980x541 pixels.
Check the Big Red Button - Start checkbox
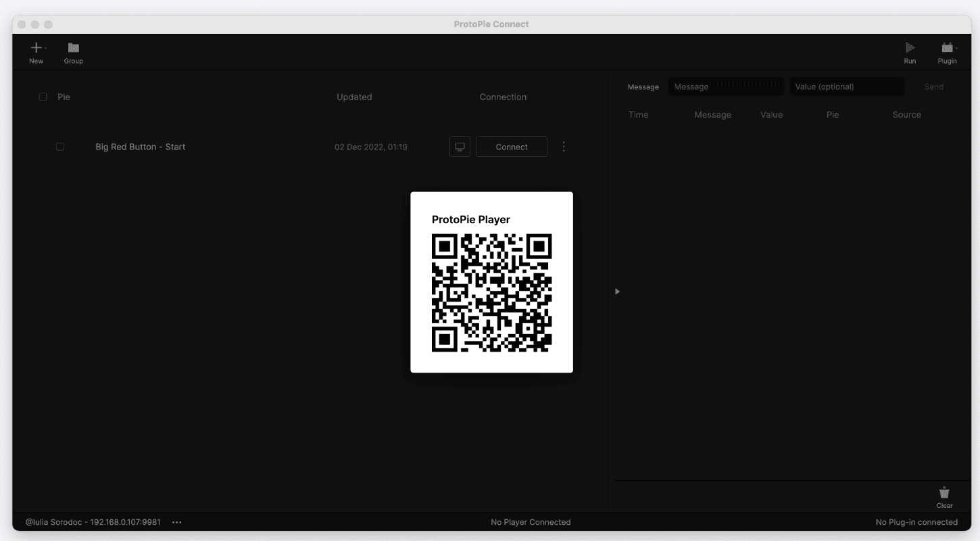point(60,146)
